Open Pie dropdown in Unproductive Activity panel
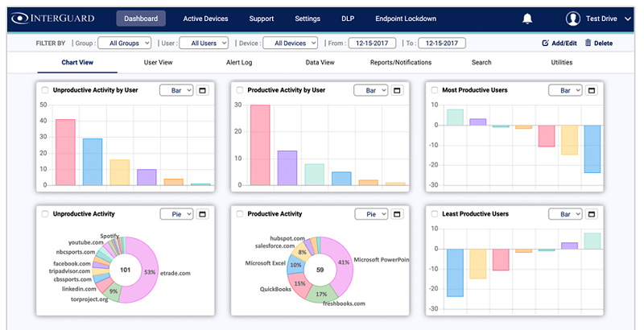This screenshot has width=644, height=330. (x=176, y=214)
